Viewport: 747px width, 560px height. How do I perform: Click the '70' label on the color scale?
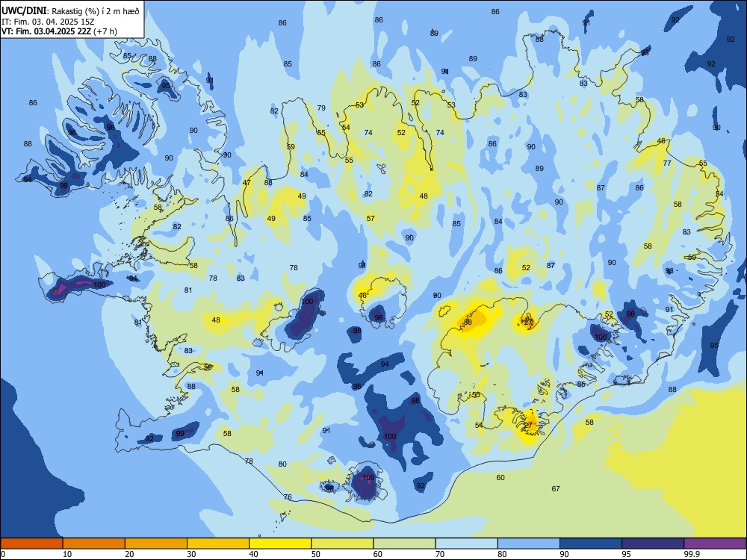pos(440,554)
